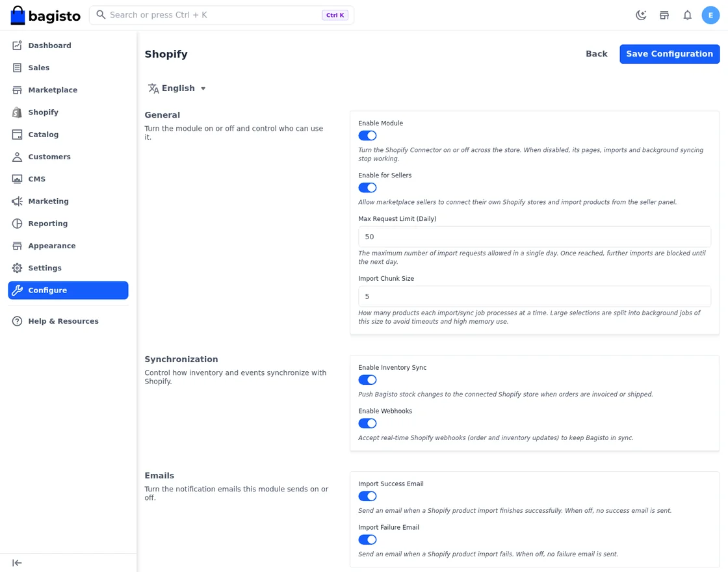Click the search magnifier icon
This screenshot has height=572, width=728.
(101, 15)
